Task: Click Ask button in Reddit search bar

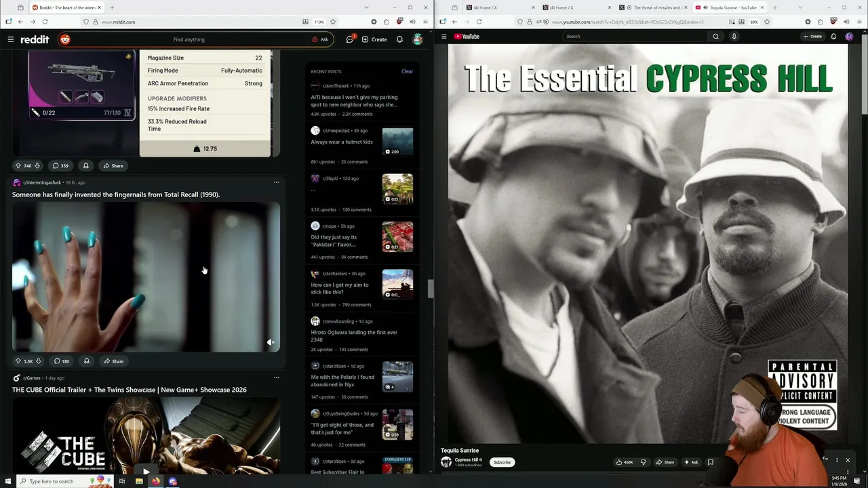Action: click(x=320, y=39)
